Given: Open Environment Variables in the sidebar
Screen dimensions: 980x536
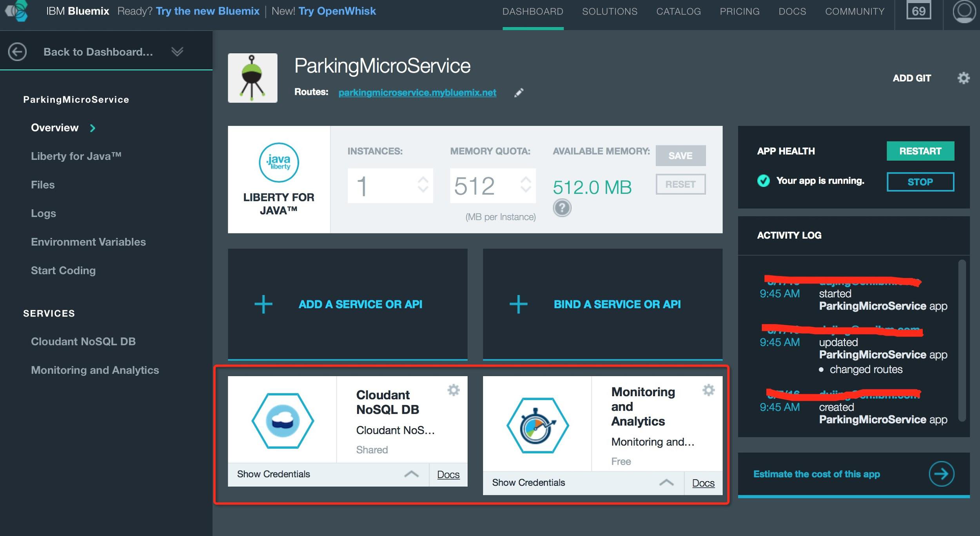Looking at the screenshot, I should tap(88, 242).
